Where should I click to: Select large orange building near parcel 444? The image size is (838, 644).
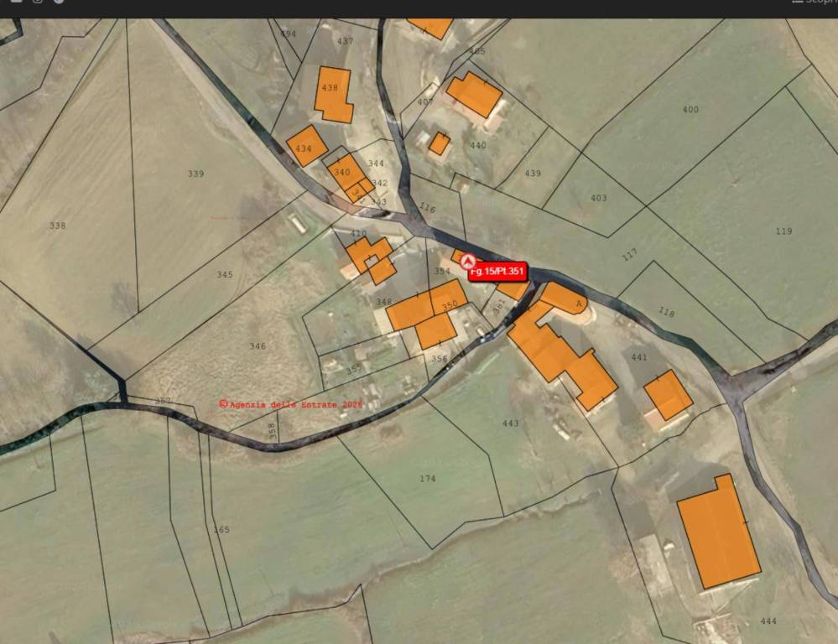click(719, 532)
